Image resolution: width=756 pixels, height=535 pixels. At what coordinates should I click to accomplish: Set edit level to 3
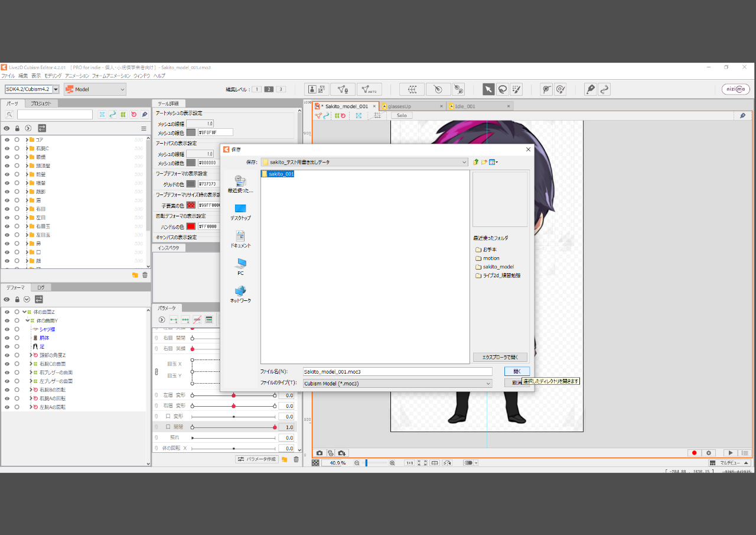pyautogui.click(x=281, y=89)
